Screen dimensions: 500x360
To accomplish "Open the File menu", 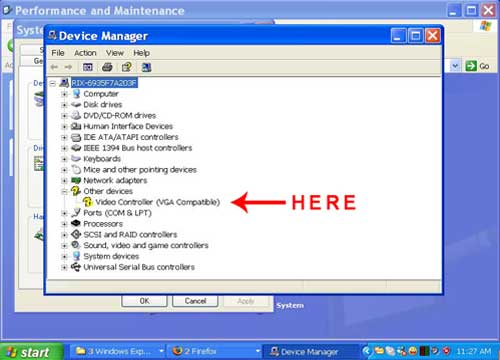I will [58, 53].
